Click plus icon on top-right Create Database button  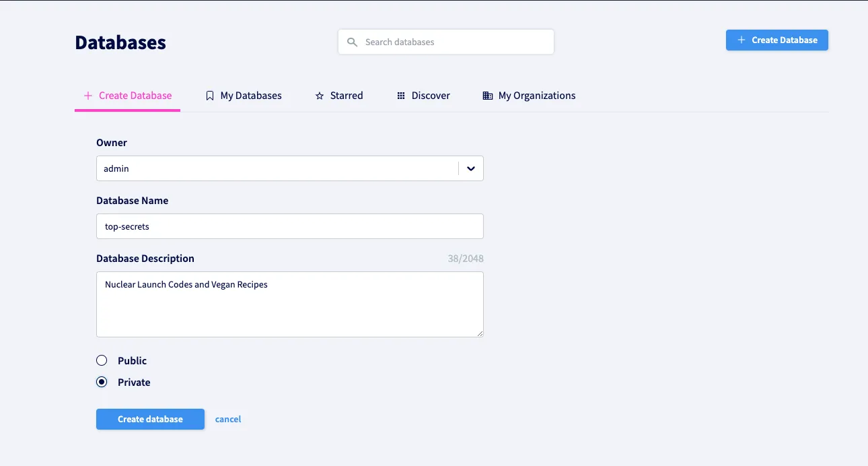tap(742, 40)
